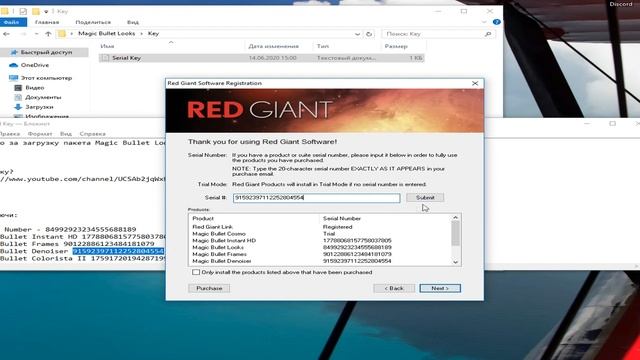The width and height of the screenshot is (640, 360).
Task: Focus the Serial # input field
Action: coord(316,198)
